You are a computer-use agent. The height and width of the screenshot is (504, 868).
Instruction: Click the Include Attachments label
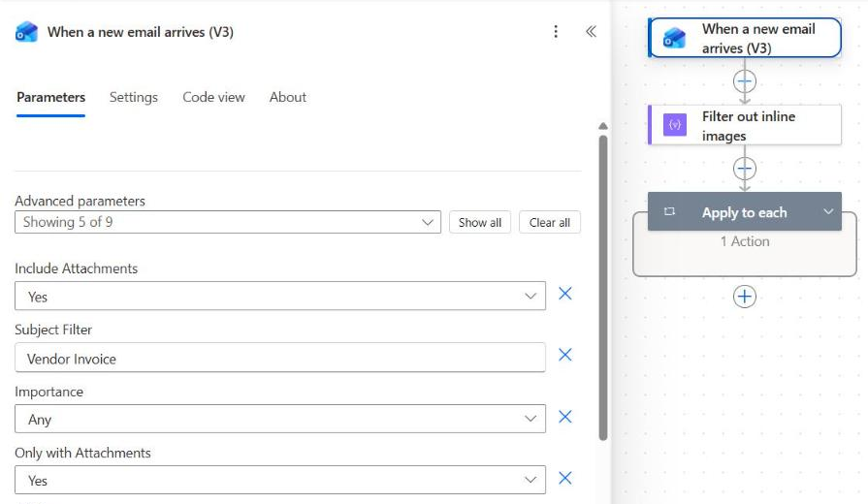click(77, 268)
